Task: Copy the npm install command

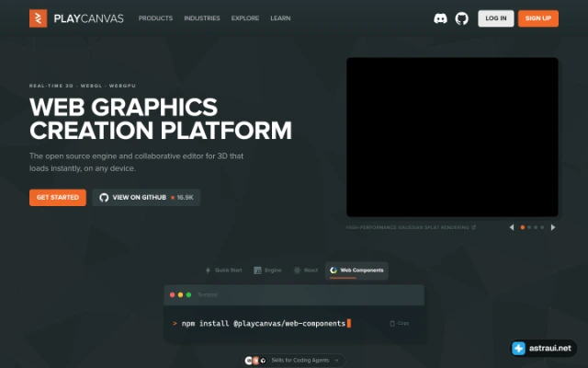Action: point(400,323)
